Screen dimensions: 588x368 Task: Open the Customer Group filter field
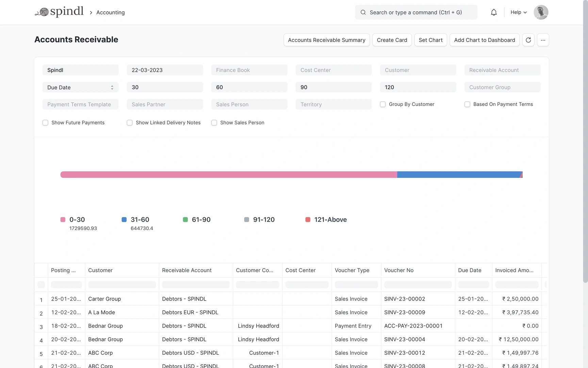502,87
